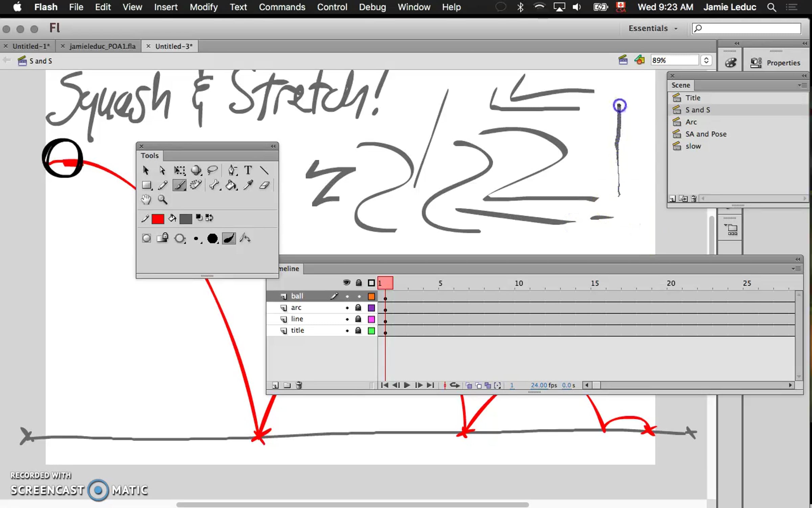Select the Text tool in Tools panel
The width and height of the screenshot is (812, 508).
pyautogui.click(x=248, y=170)
